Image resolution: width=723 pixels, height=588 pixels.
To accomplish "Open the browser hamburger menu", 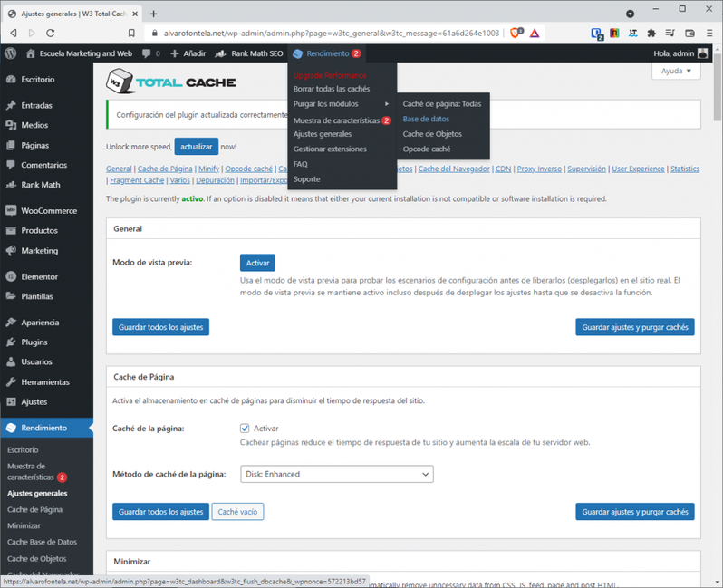I will point(709,33).
